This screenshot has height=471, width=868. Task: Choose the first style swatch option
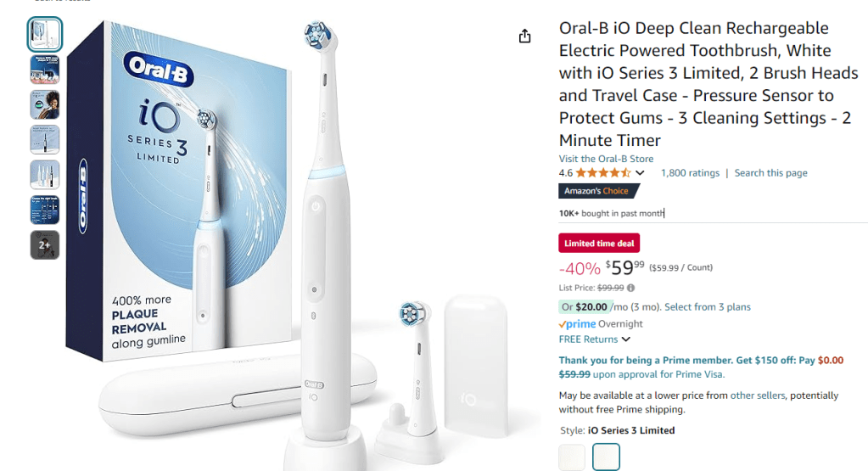pos(572,457)
